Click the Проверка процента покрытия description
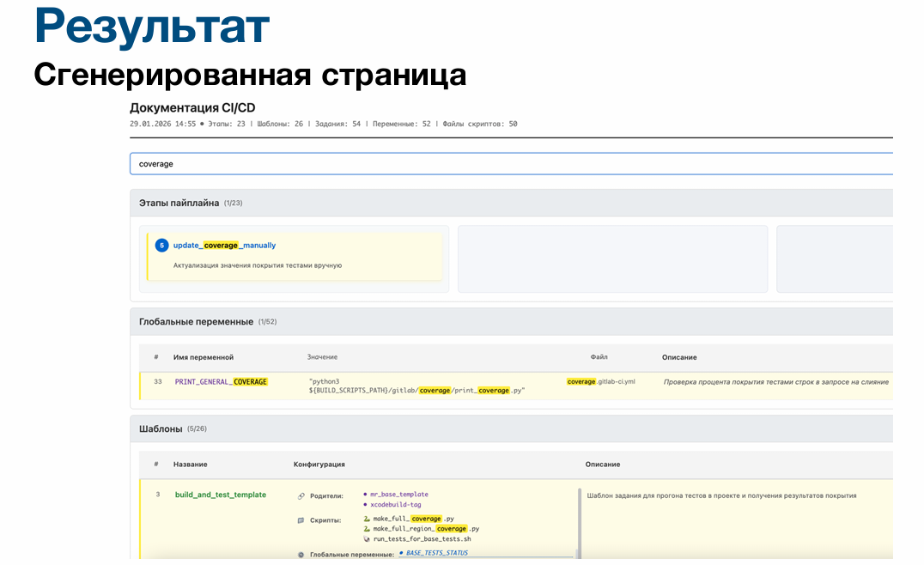The image size is (924, 565). pos(776,382)
